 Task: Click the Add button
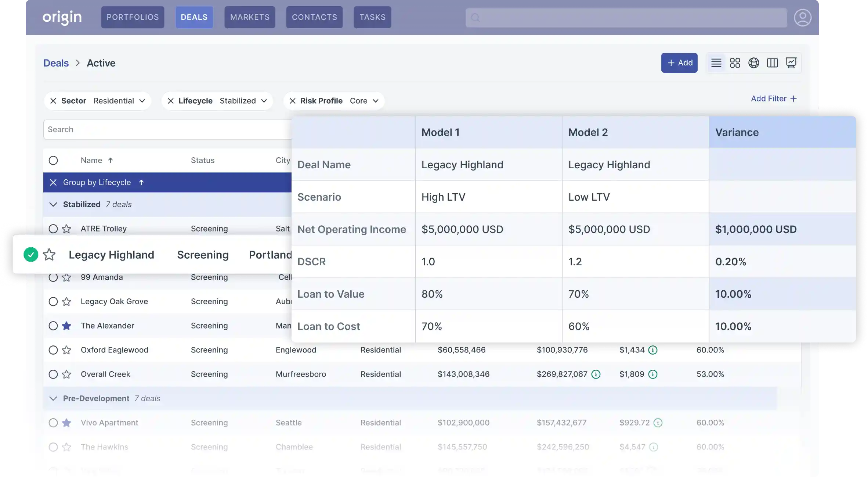[x=679, y=63]
